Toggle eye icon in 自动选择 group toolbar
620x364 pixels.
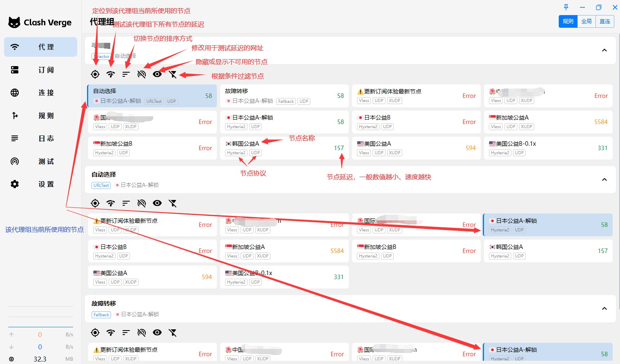click(157, 203)
